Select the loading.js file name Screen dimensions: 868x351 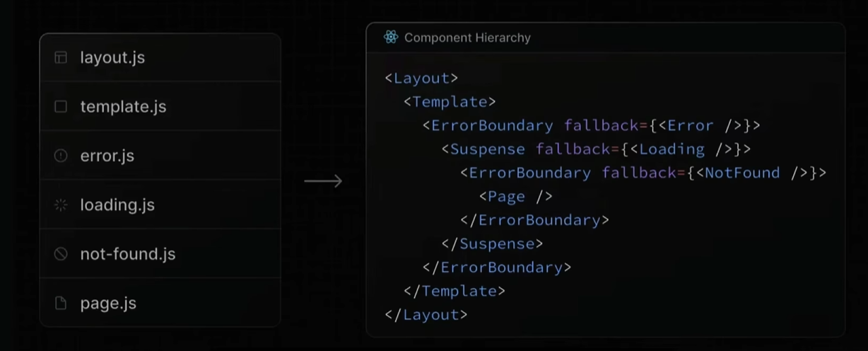[117, 205]
